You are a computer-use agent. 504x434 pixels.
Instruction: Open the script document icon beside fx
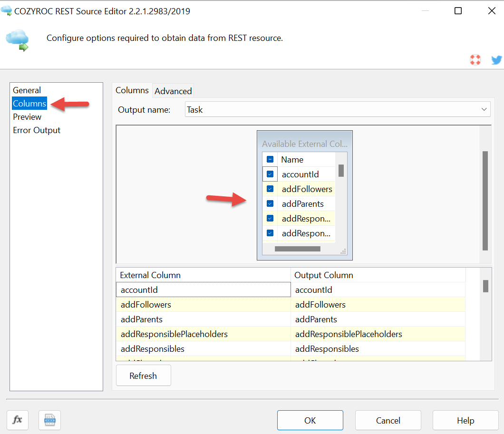click(x=49, y=420)
